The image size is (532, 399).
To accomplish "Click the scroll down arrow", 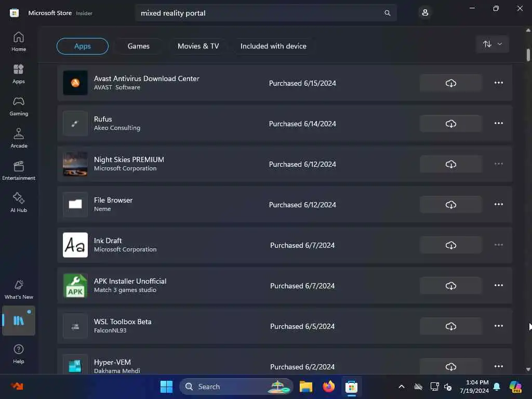I will [x=528, y=369].
